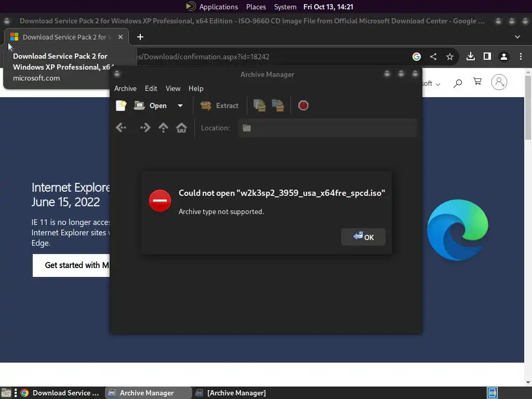Click the Microsoft Edge logo image
The image size is (532, 399).
(457, 230)
